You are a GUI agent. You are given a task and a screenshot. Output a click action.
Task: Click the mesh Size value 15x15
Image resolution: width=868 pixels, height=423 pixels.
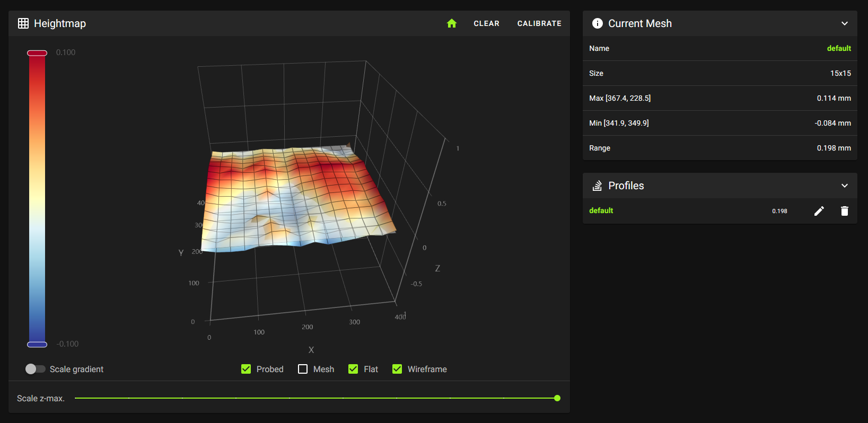point(840,73)
